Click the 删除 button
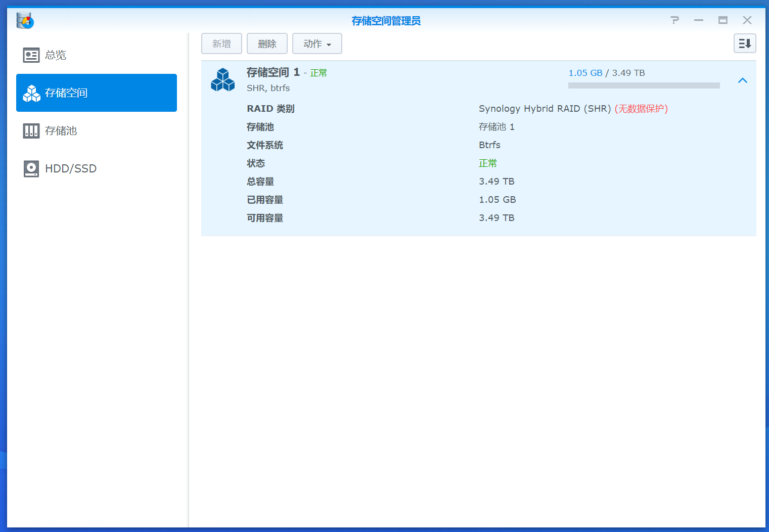769x532 pixels. tap(267, 43)
